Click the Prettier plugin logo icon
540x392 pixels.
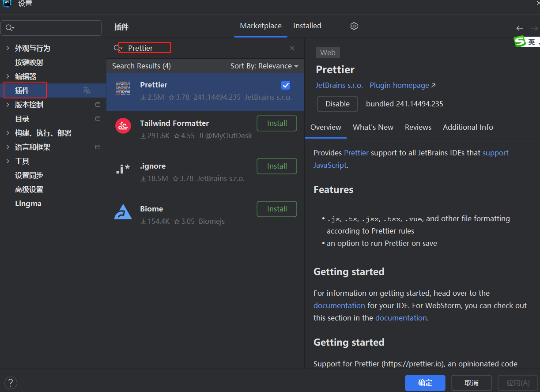[x=123, y=88]
